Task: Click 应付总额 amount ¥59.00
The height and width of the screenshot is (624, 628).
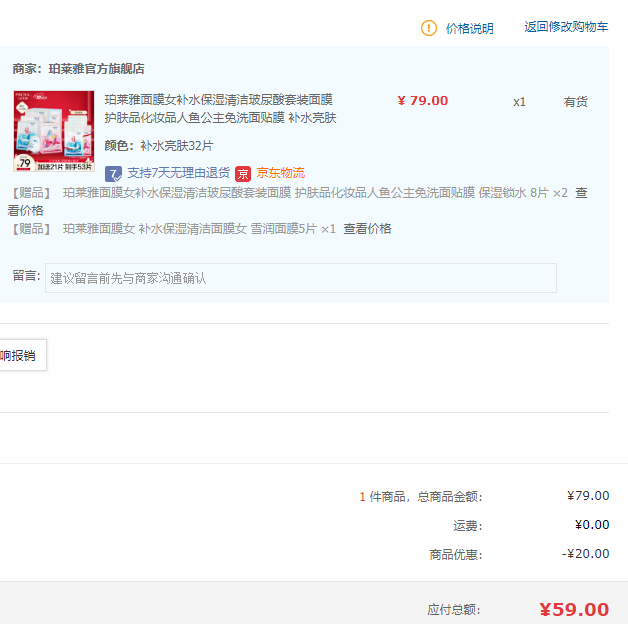Action: tap(574, 610)
